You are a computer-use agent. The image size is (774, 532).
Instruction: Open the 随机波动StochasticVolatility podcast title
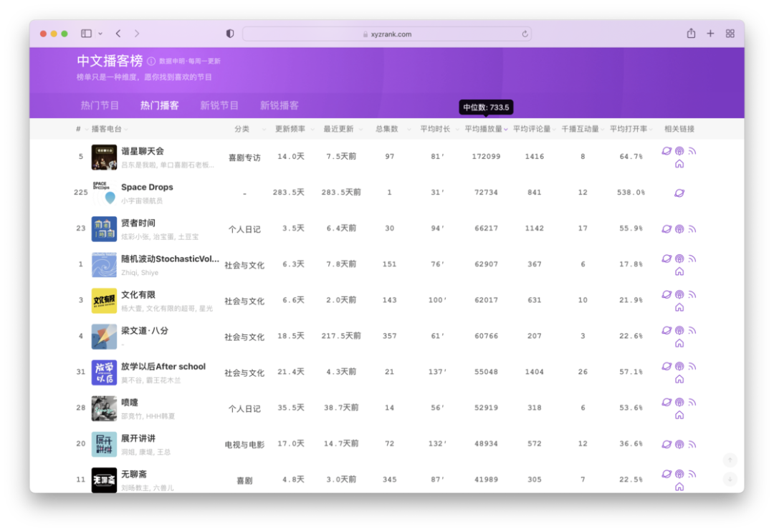170,259
